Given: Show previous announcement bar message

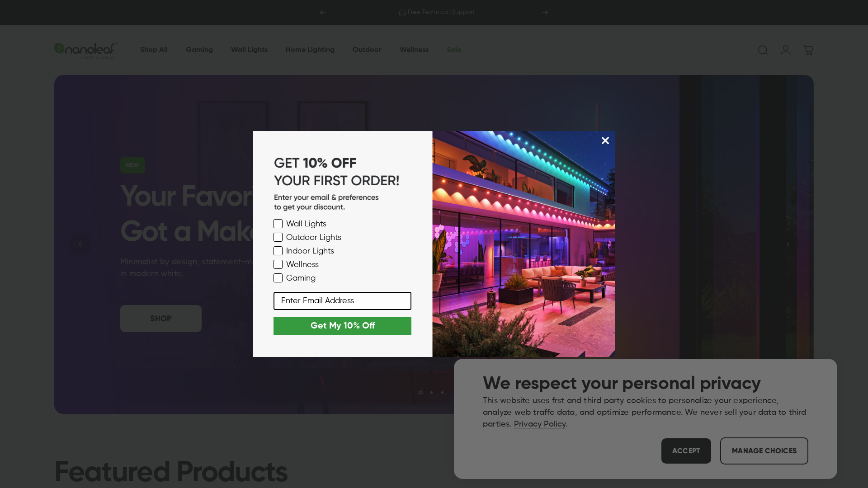Looking at the screenshot, I should (322, 13).
